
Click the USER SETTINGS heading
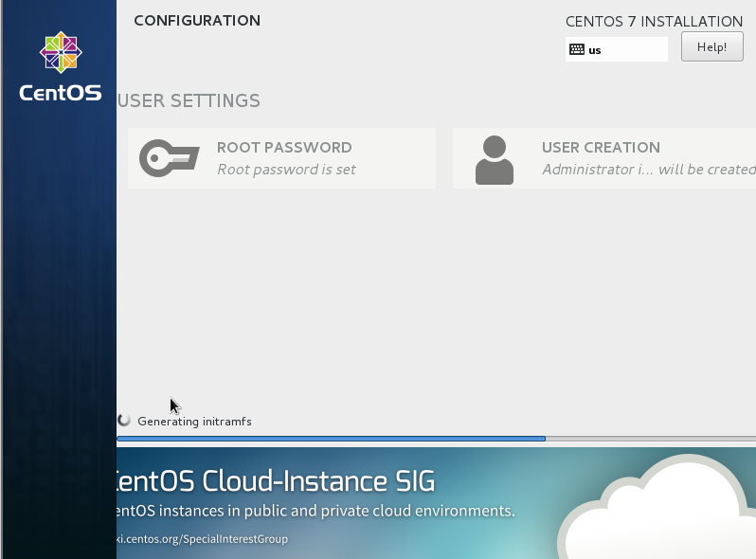189,100
